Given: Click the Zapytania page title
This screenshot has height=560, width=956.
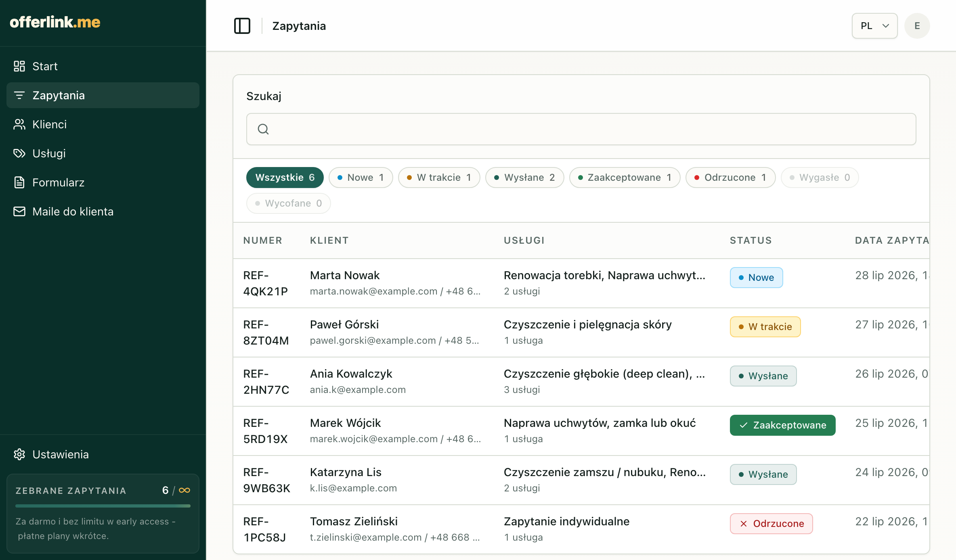Looking at the screenshot, I should 299,26.
